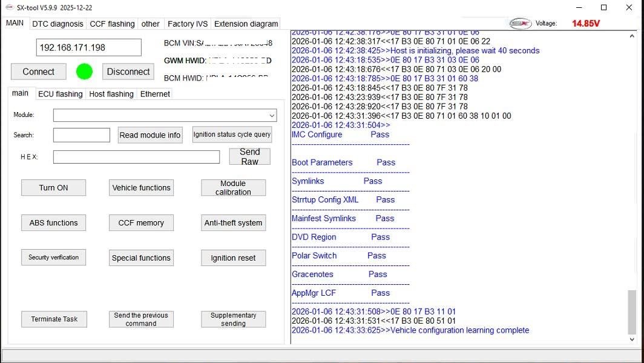The width and height of the screenshot is (644, 363).
Task: Open the Extension diagram tab
Action: tap(246, 24)
